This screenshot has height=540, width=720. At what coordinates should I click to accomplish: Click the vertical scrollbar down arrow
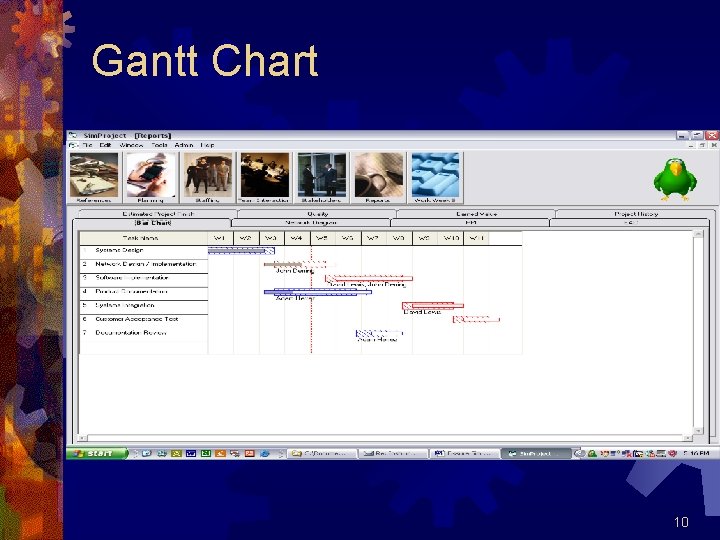point(698,431)
